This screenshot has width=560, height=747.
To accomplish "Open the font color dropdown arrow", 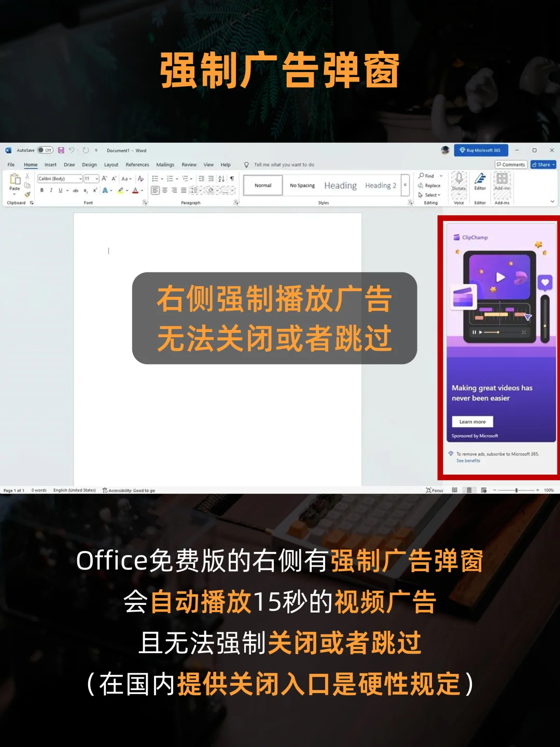I will point(142,190).
